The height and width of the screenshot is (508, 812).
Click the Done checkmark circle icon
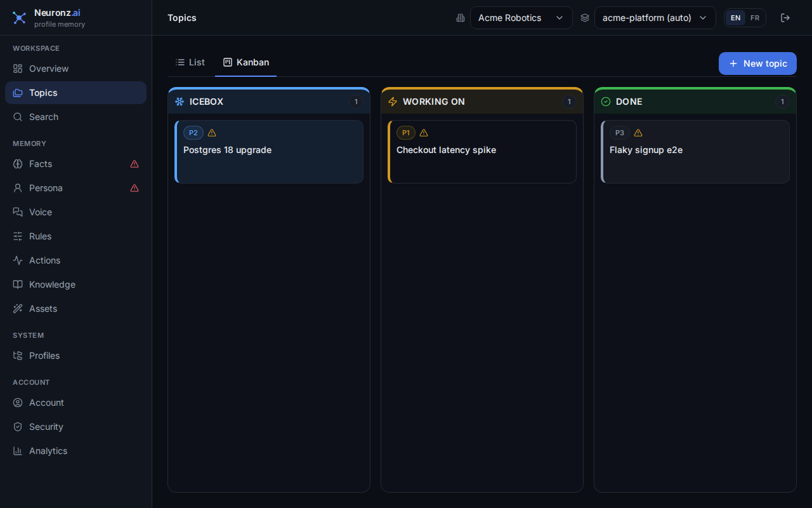pyautogui.click(x=606, y=102)
